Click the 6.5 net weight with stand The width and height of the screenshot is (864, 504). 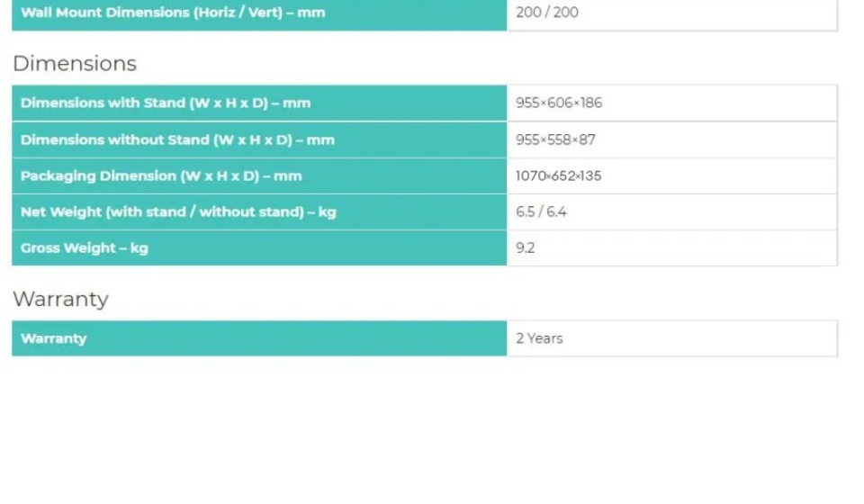click(526, 212)
